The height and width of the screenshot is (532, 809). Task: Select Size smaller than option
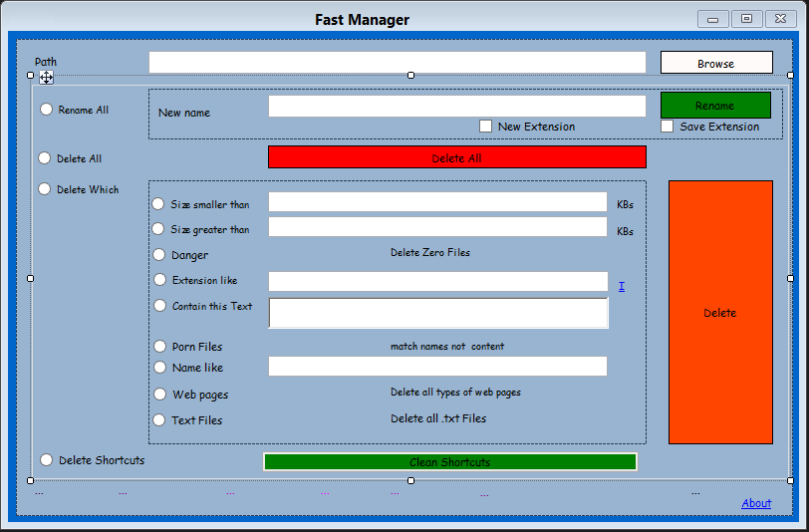click(x=158, y=203)
